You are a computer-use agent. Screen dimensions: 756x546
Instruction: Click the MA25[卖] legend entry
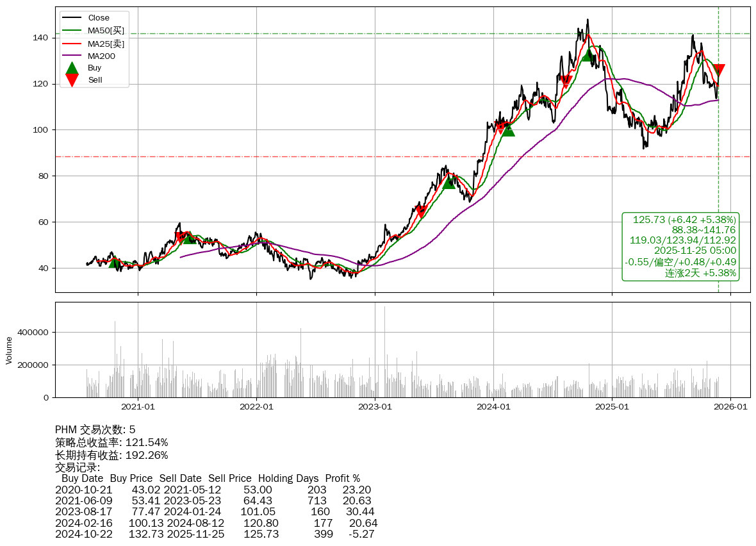[x=106, y=44]
